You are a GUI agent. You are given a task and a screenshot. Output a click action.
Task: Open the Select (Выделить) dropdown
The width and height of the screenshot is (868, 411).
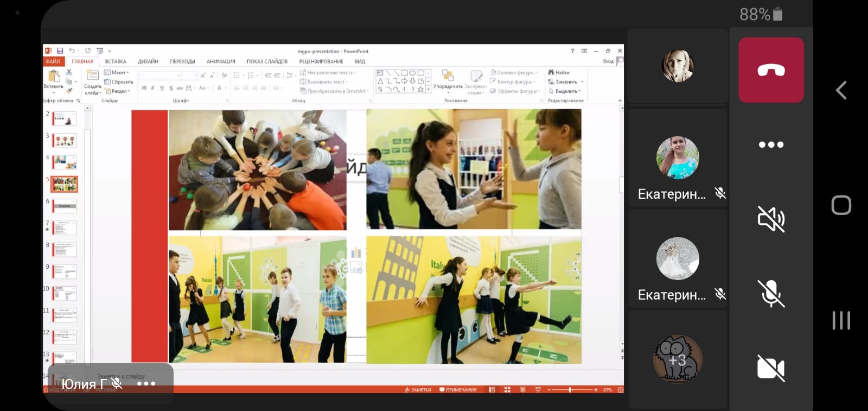pyautogui.click(x=566, y=91)
